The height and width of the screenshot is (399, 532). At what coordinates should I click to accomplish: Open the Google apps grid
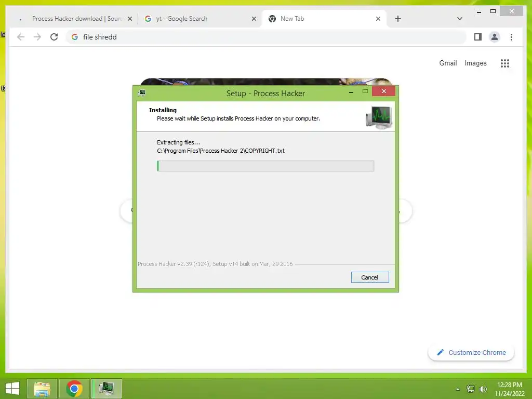(x=505, y=63)
